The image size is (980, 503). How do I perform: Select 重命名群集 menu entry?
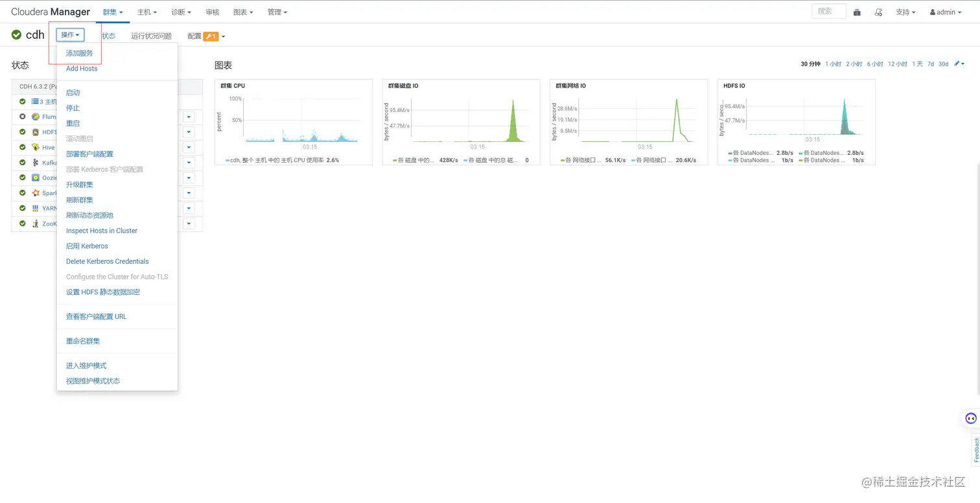point(83,341)
